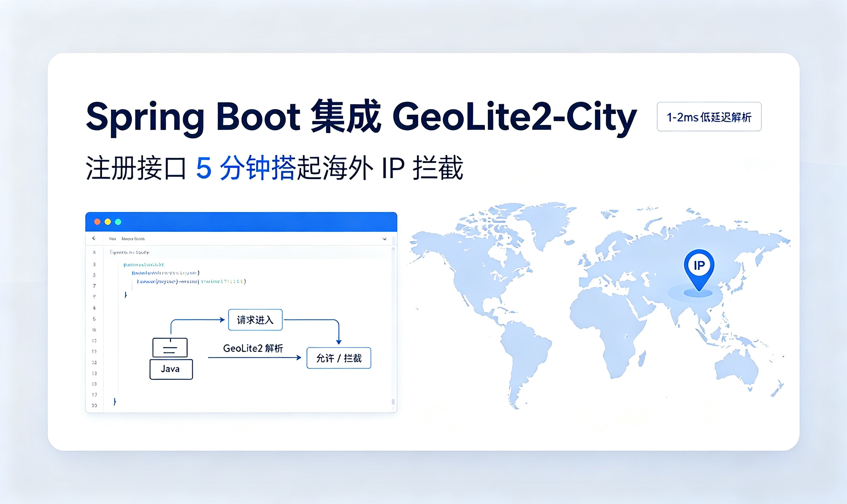Click the Java box in the diagram
847x504 pixels.
coord(171,369)
